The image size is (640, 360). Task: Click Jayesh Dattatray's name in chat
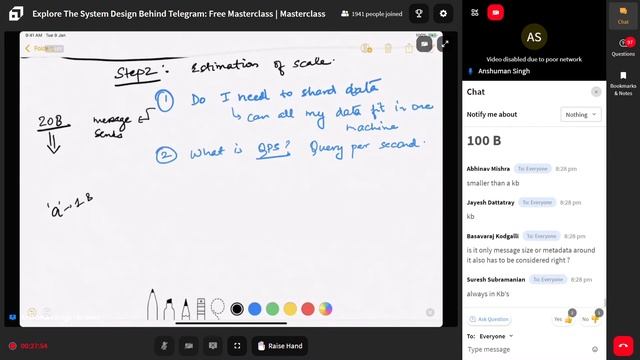pos(490,202)
